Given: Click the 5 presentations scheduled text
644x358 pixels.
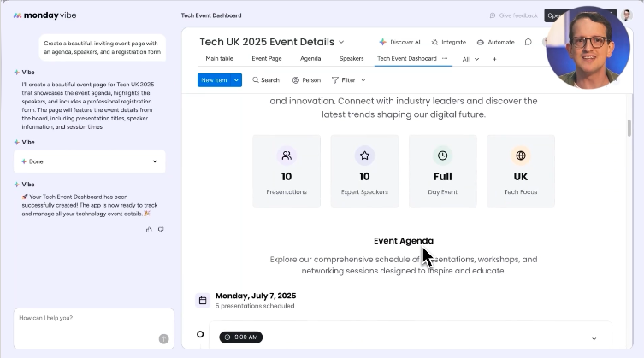Looking at the screenshot, I should click(x=255, y=306).
